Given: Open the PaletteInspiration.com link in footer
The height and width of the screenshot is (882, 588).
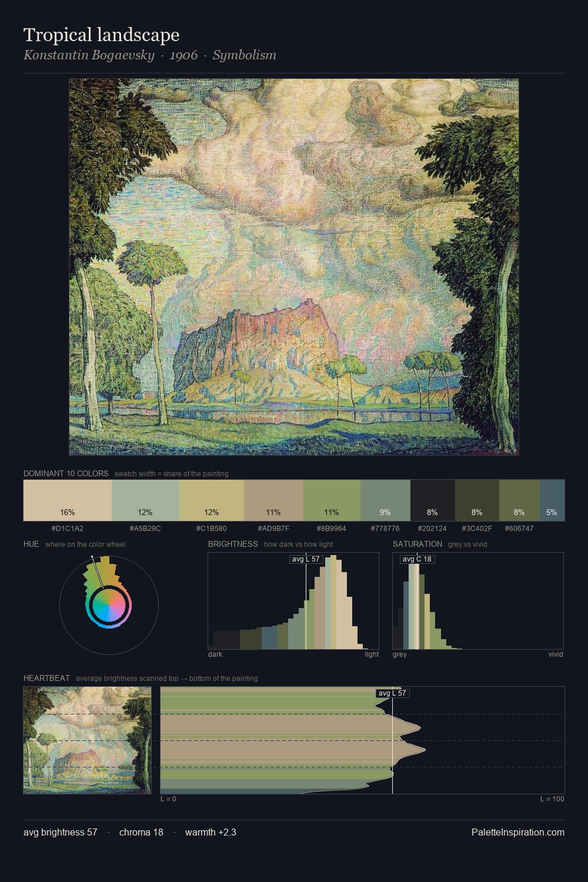Looking at the screenshot, I should tap(518, 832).
